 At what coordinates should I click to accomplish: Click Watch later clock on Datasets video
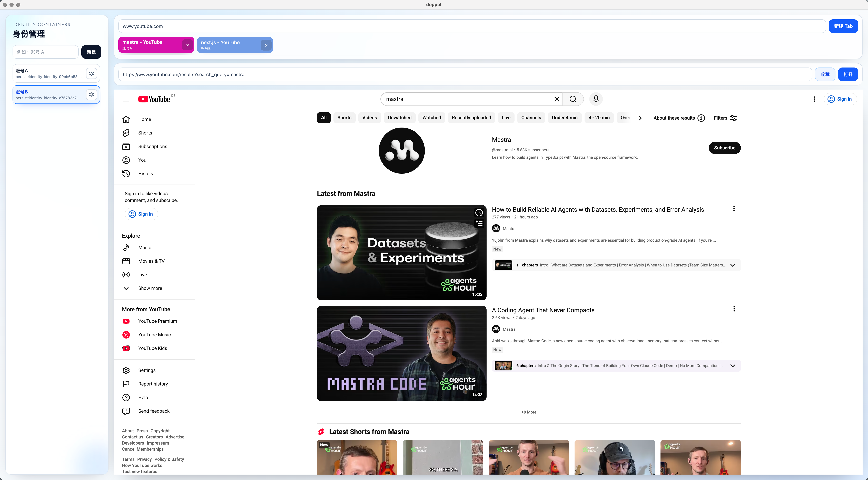tap(479, 213)
